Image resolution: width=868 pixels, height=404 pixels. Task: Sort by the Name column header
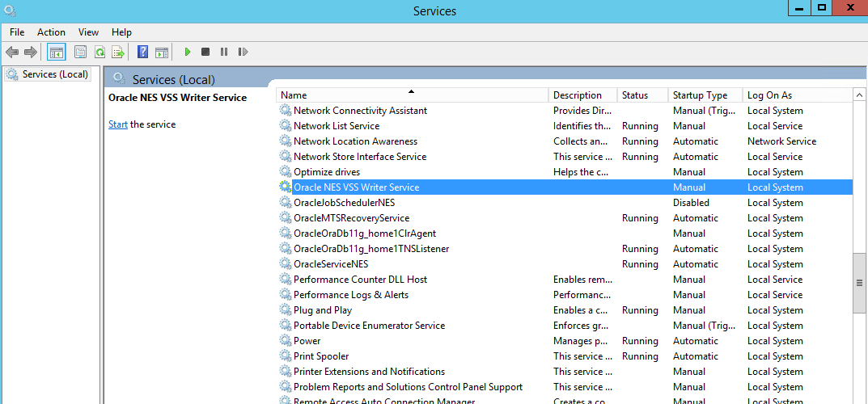tap(412, 95)
